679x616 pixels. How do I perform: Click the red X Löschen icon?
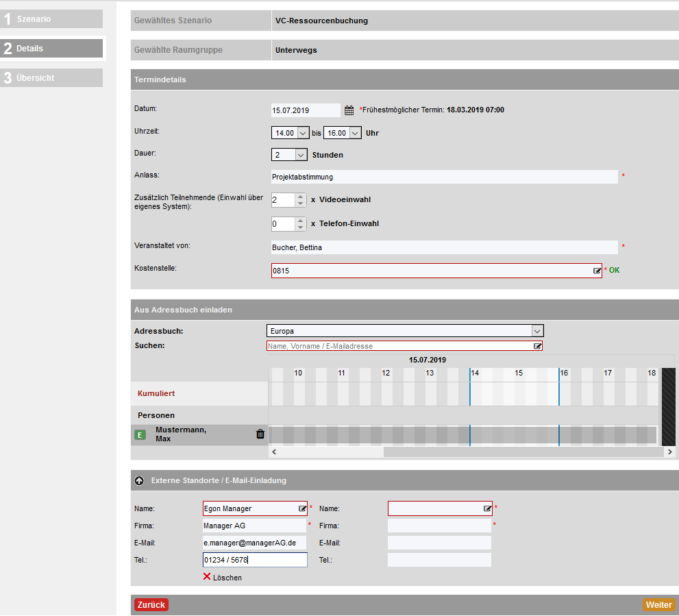coord(207,576)
